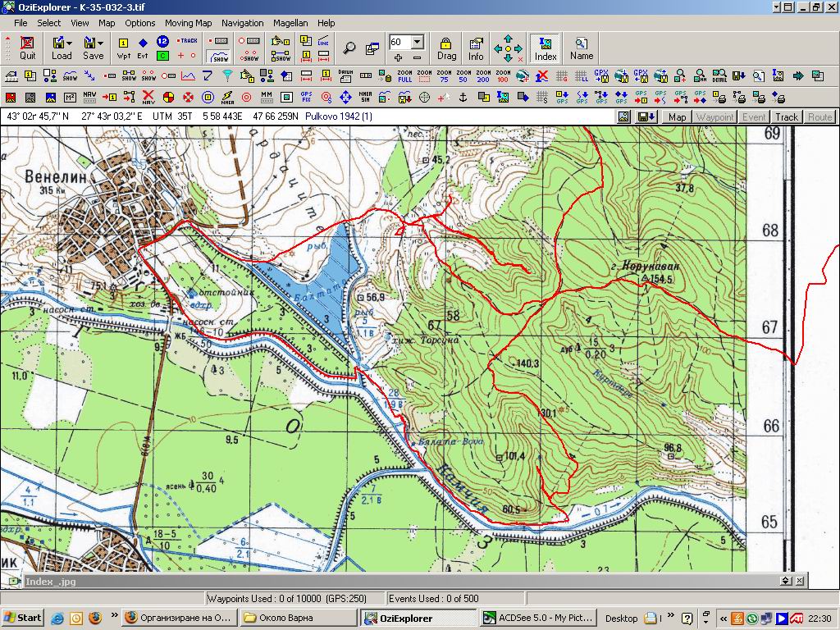840x630 pixels.
Task: Open the Info map information tool
Action: (476, 48)
